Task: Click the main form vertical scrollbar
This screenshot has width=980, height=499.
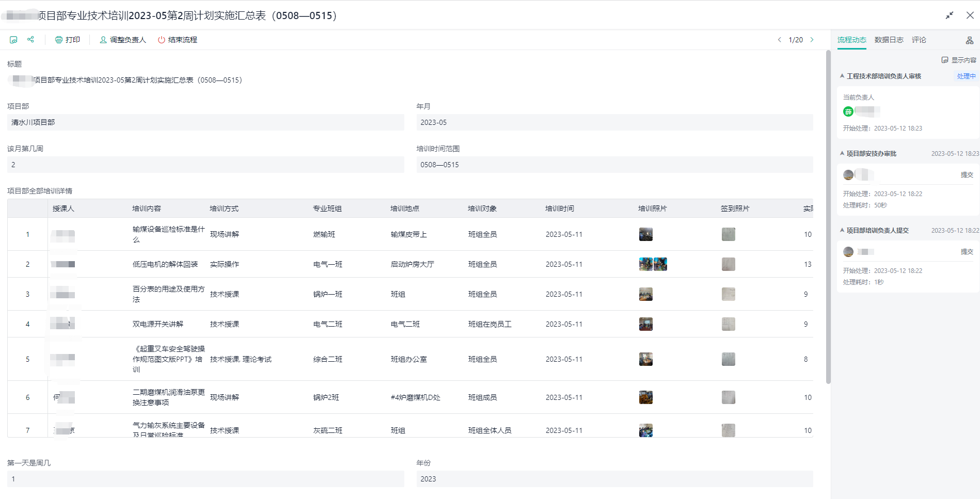Action: click(828, 217)
